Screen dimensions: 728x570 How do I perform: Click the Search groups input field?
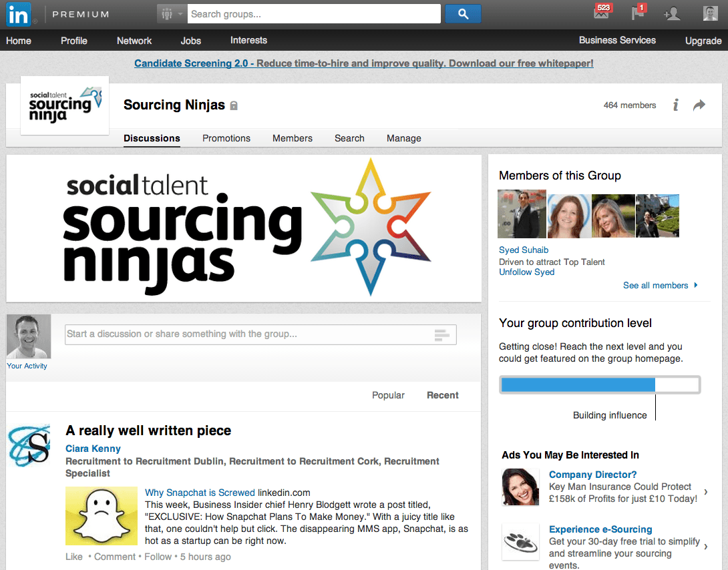[x=314, y=14]
